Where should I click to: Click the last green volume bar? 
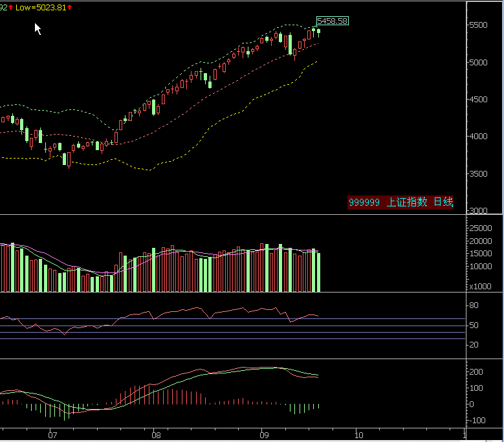click(318, 272)
